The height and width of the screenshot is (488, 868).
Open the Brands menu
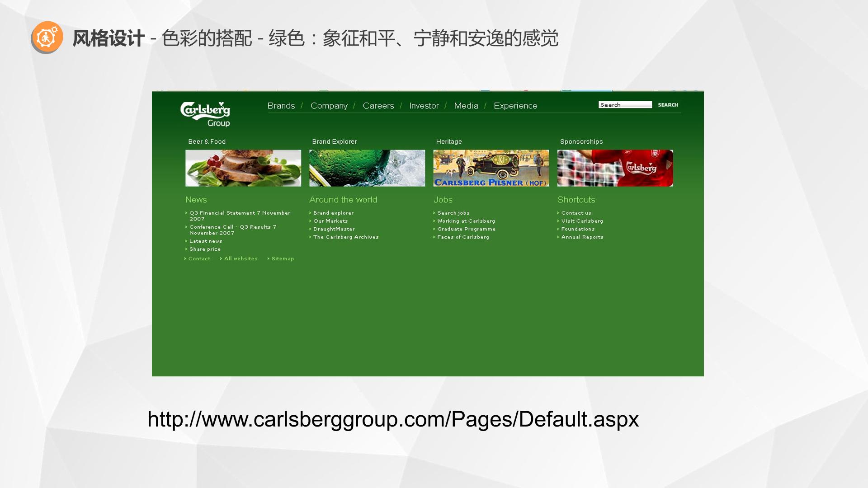point(281,106)
